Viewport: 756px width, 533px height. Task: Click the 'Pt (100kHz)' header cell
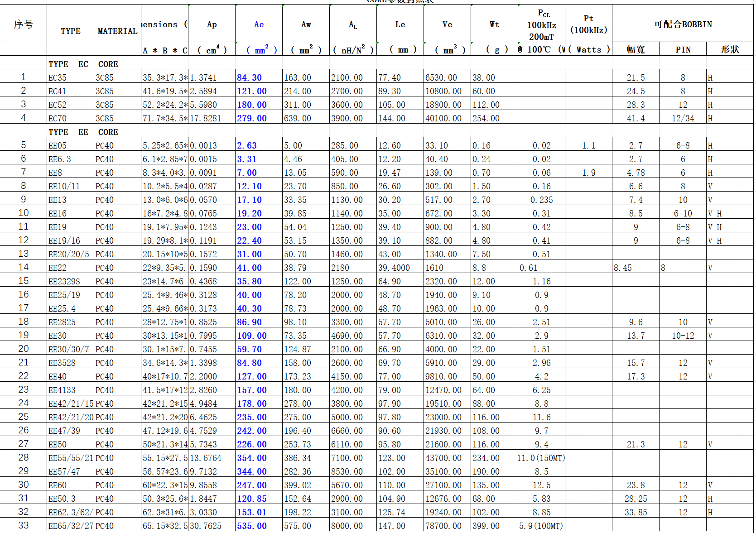(x=588, y=24)
